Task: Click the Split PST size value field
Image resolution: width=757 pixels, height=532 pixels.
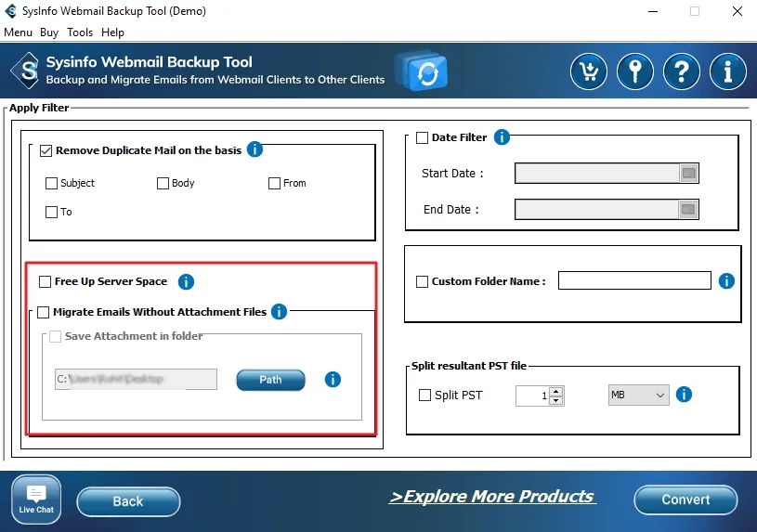Action: pos(532,396)
